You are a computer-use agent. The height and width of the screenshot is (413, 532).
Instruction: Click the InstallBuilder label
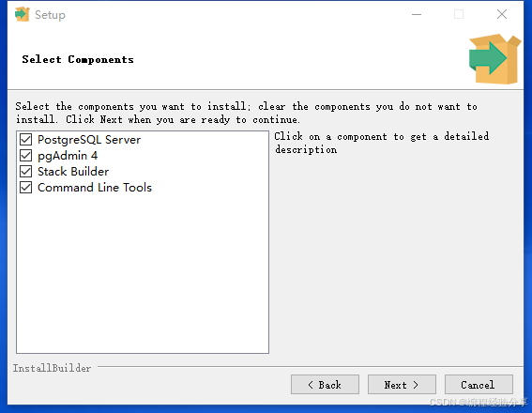pos(52,368)
